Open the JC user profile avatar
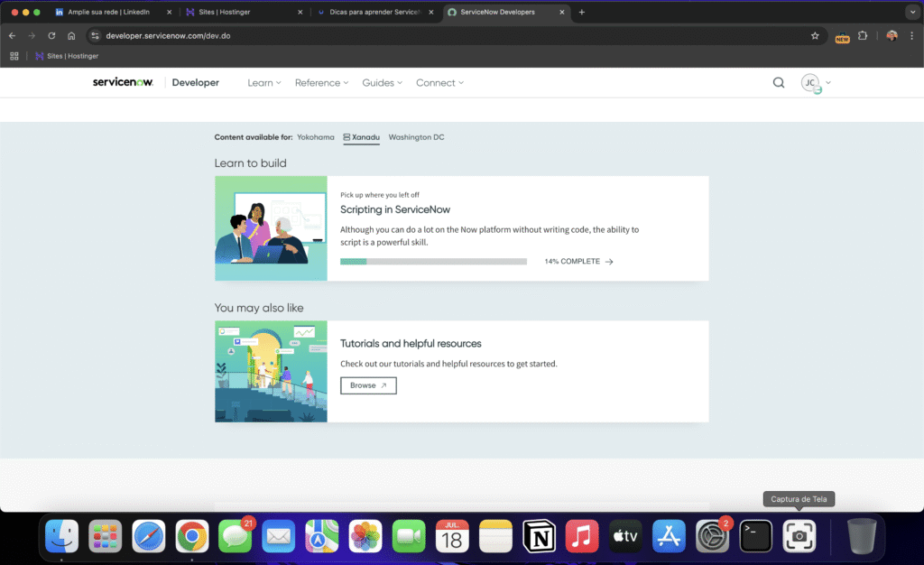The width and height of the screenshot is (924, 565). (x=810, y=83)
